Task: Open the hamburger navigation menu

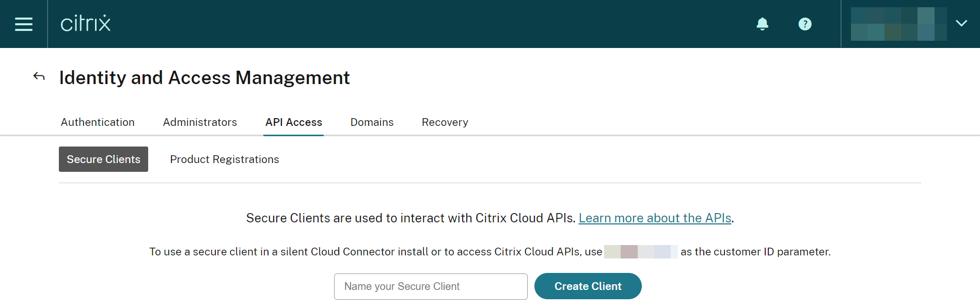Action: tap(24, 24)
